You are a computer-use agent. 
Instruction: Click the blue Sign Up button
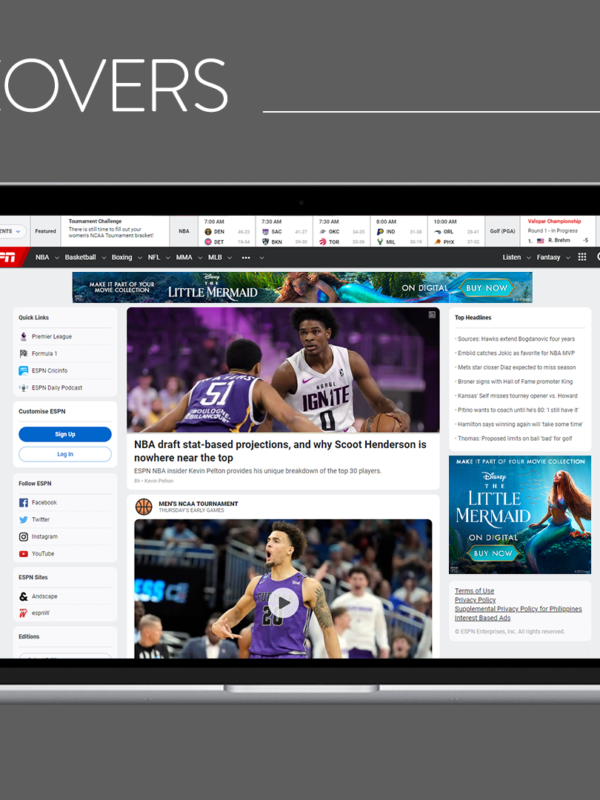(x=65, y=434)
